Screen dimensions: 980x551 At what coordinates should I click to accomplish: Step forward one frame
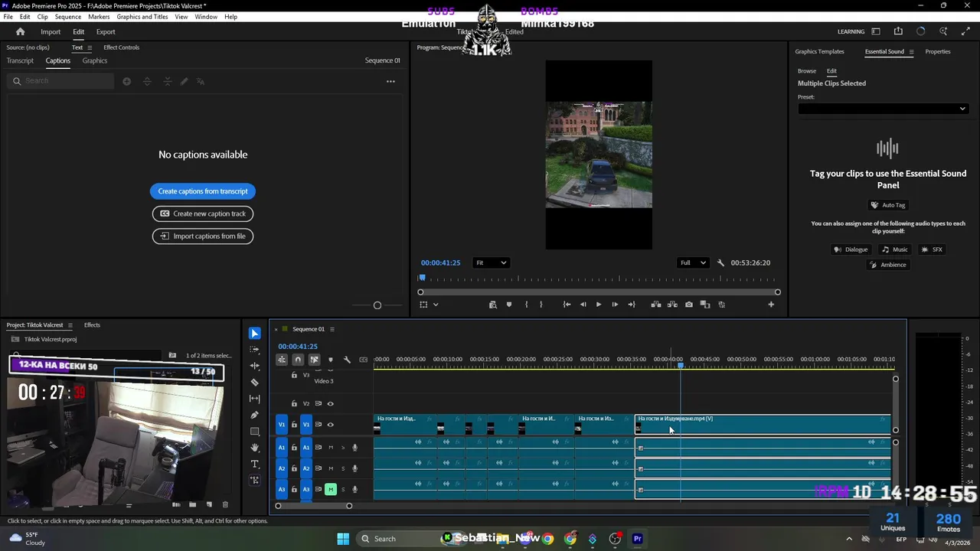click(x=615, y=305)
